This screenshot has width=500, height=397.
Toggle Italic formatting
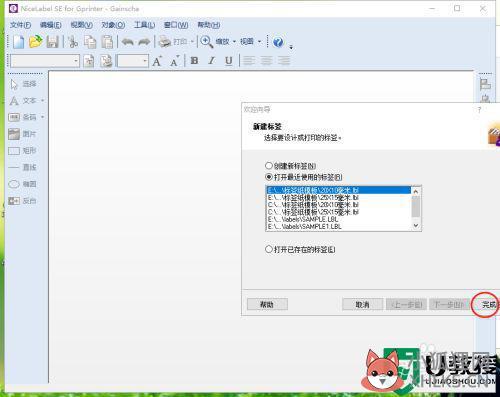click(211, 61)
